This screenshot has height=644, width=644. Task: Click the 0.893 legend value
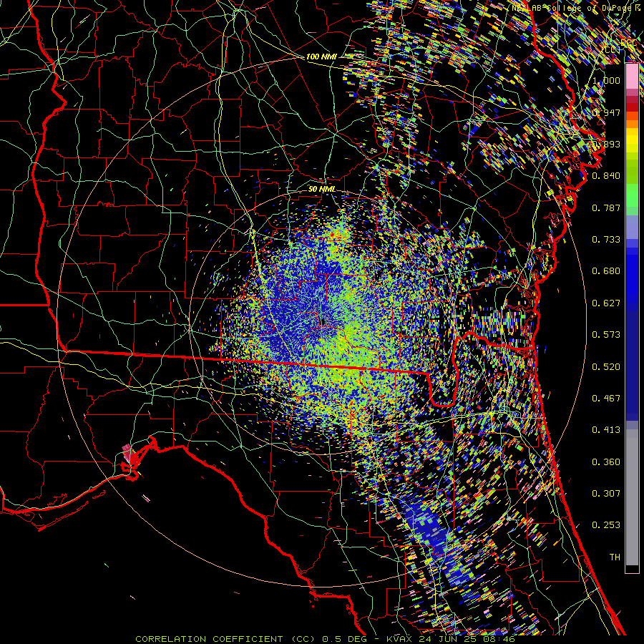coord(606,144)
